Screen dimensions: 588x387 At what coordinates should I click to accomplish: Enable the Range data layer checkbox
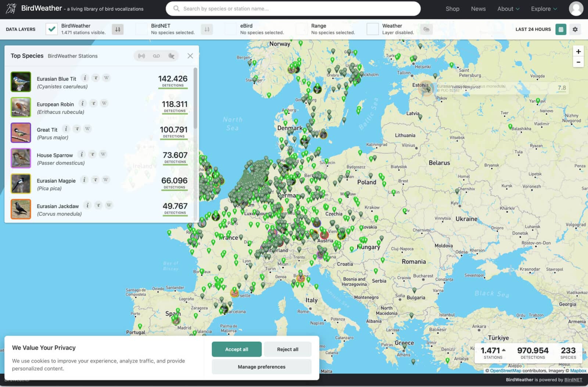pos(302,29)
